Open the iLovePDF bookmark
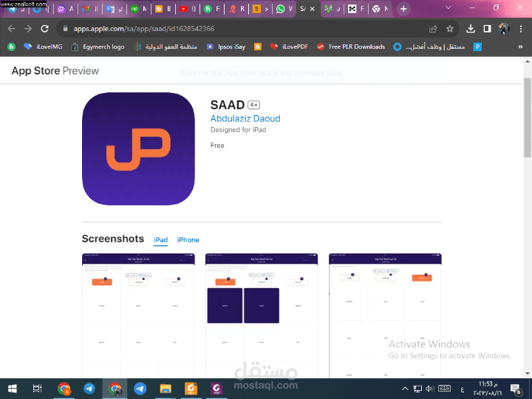Image resolution: width=532 pixels, height=399 pixels. 289,47
